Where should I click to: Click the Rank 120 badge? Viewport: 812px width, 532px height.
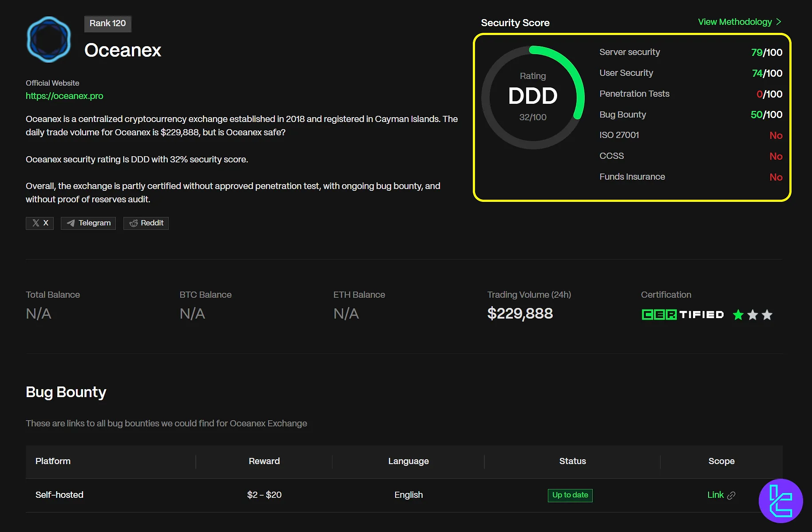(x=107, y=24)
